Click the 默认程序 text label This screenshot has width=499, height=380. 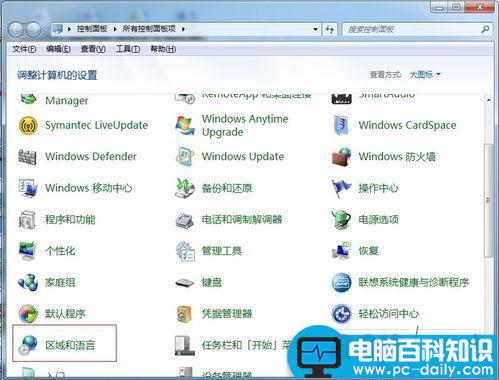coord(65,314)
